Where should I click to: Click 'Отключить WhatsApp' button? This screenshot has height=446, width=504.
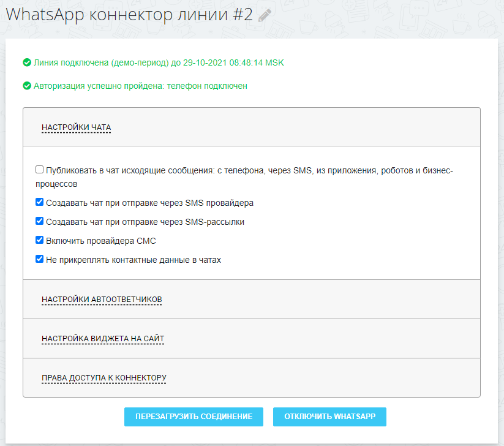tap(330, 417)
